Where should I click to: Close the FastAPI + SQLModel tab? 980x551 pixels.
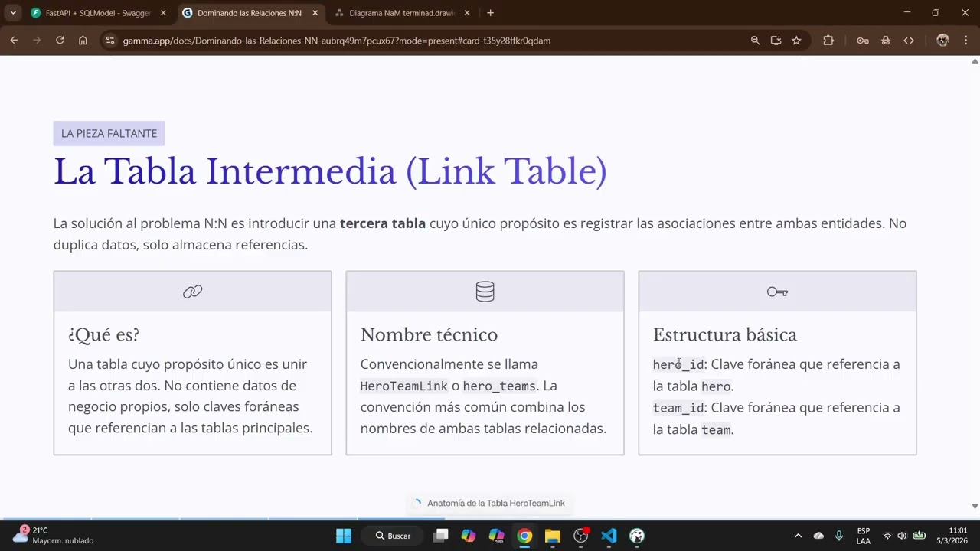[x=163, y=13]
